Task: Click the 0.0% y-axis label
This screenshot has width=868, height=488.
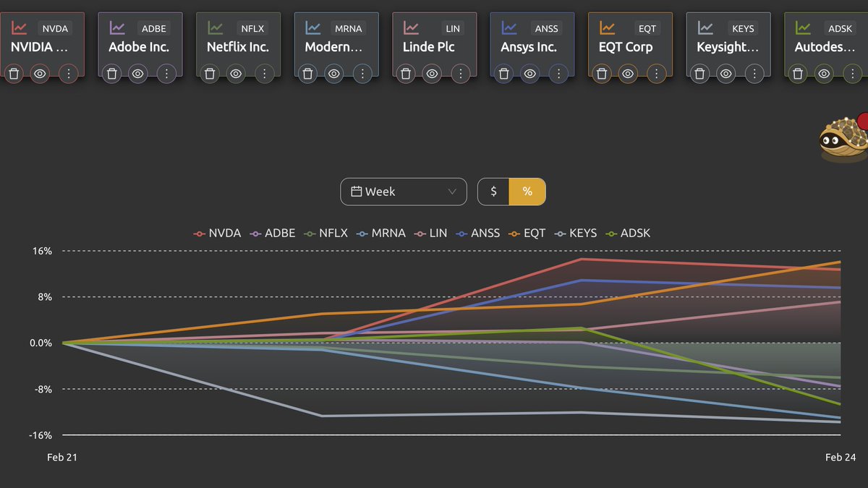Action: click(41, 343)
